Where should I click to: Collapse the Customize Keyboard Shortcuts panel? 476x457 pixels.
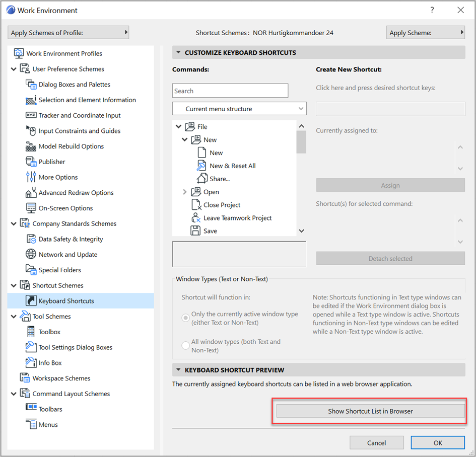click(178, 52)
